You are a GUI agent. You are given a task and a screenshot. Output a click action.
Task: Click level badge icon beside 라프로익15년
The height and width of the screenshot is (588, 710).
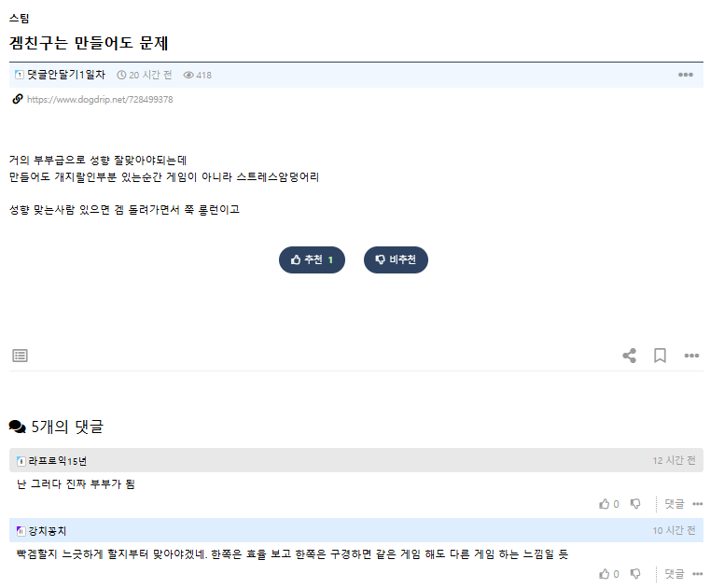pyautogui.click(x=21, y=461)
